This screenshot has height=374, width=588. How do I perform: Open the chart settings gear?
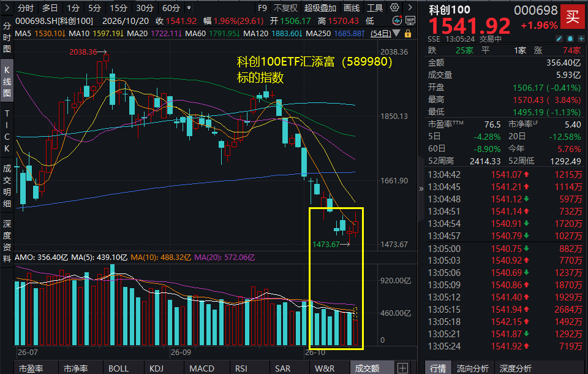point(394,7)
